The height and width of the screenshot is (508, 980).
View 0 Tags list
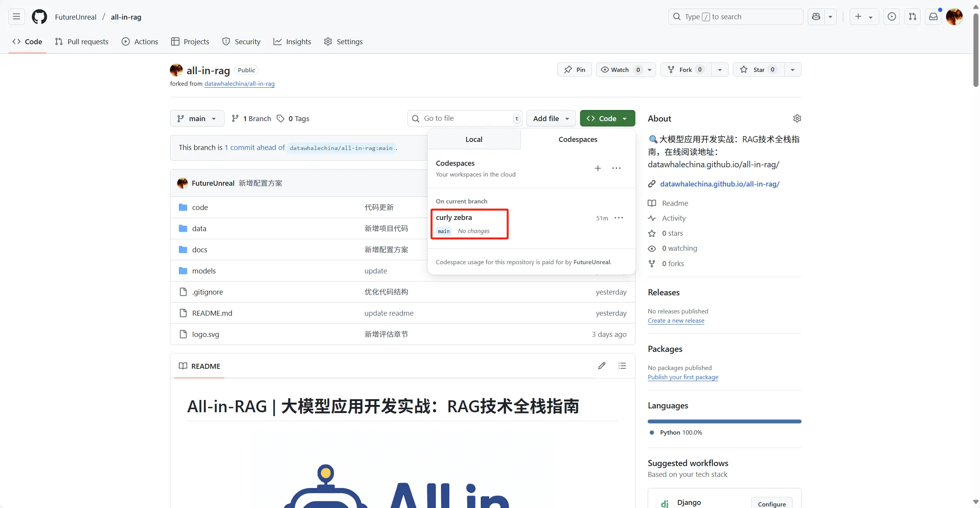293,118
